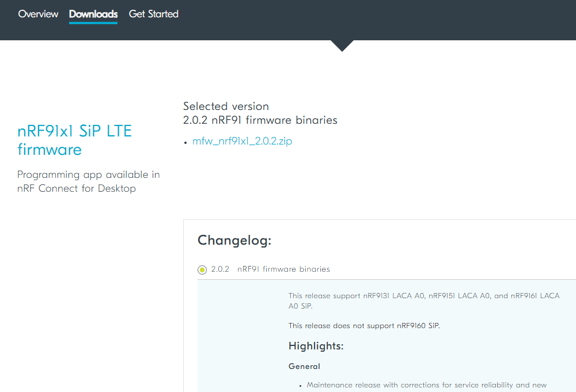Click the General subheading

click(304, 366)
